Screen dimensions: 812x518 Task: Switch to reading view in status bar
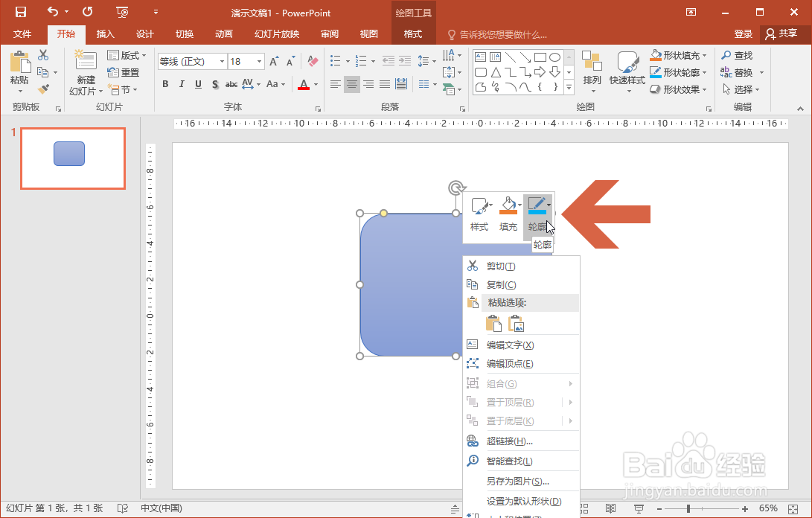pos(611,508)
